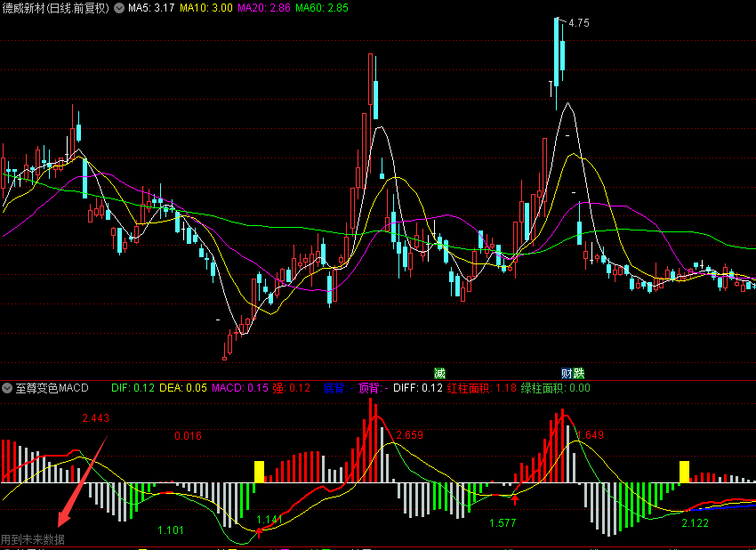756x550 pixels.
Task: Click the 1.577 green area label
Action: point(503,523)
